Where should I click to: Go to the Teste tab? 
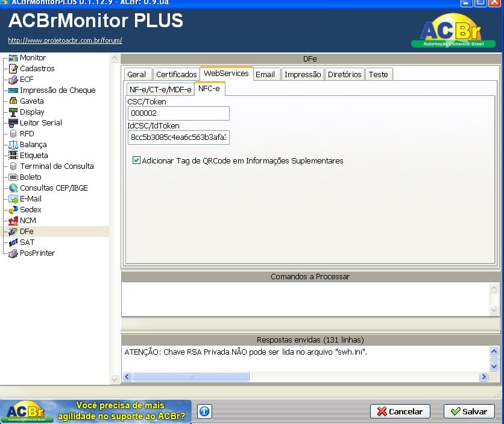[379, 74]
